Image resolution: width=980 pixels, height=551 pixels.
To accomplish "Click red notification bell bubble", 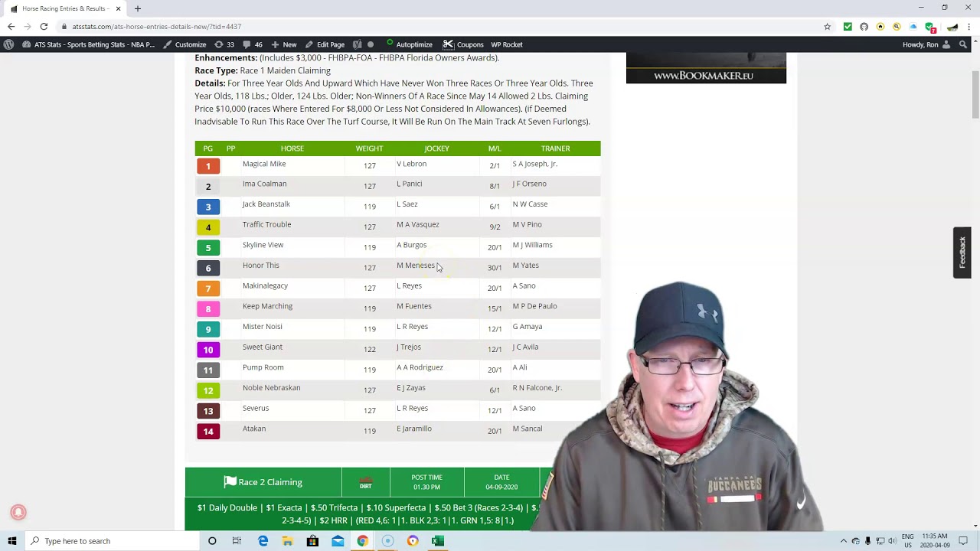I will 18,513.
